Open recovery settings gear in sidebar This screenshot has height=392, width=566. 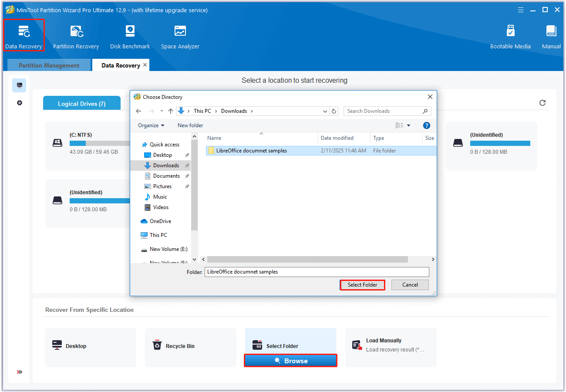pyautogui.click(x=19, y=103)
